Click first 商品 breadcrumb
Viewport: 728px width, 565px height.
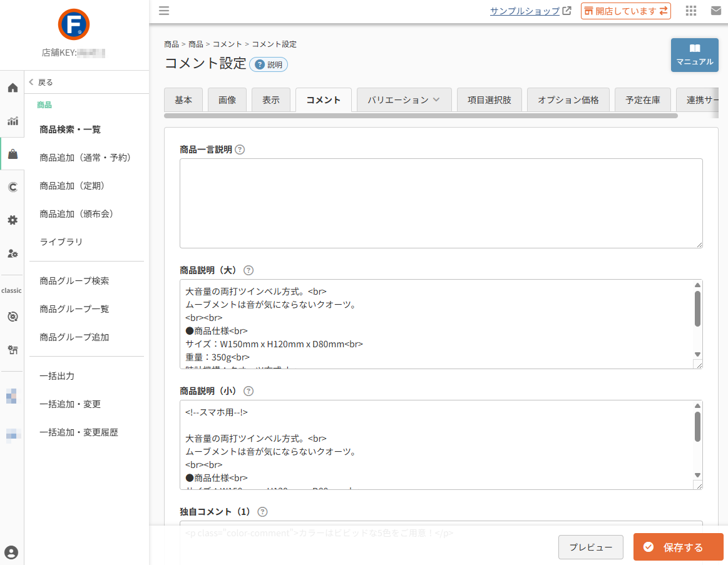[172, 44]
